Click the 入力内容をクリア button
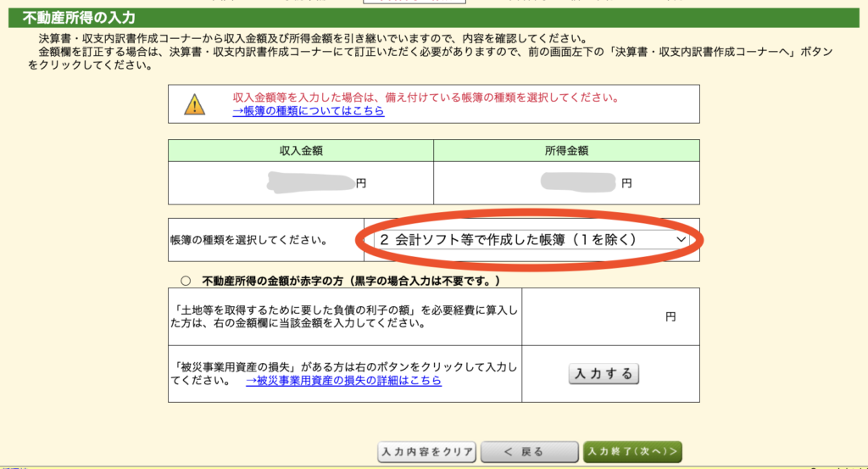The width and height of the screenshot is (868, 469). click(x=426, y=451)
